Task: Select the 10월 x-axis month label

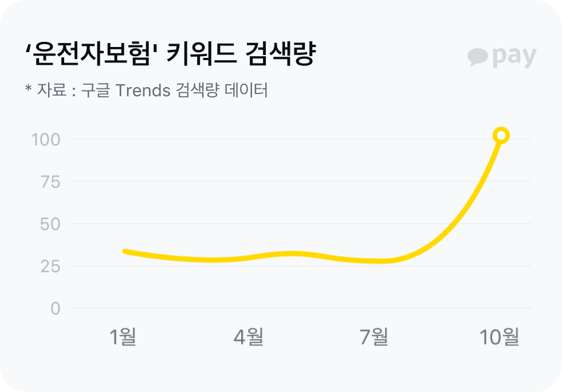Action: pos(500,338)
